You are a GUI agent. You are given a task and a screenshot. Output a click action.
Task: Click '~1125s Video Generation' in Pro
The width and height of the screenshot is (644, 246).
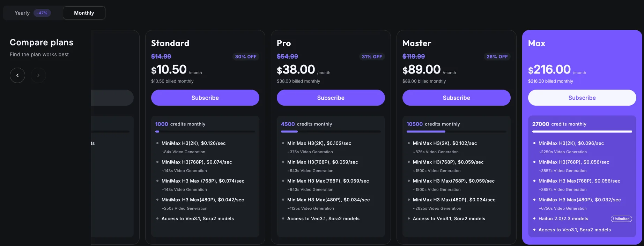(311, 208)
